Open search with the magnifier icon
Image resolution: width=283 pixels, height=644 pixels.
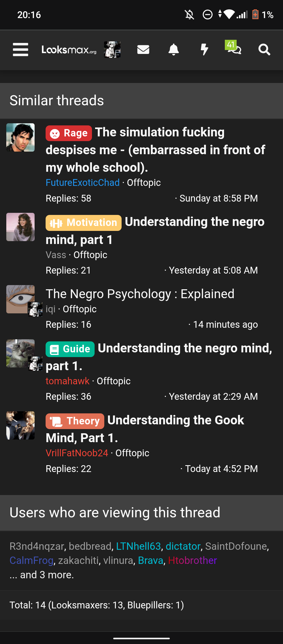[x=264, y=50]
